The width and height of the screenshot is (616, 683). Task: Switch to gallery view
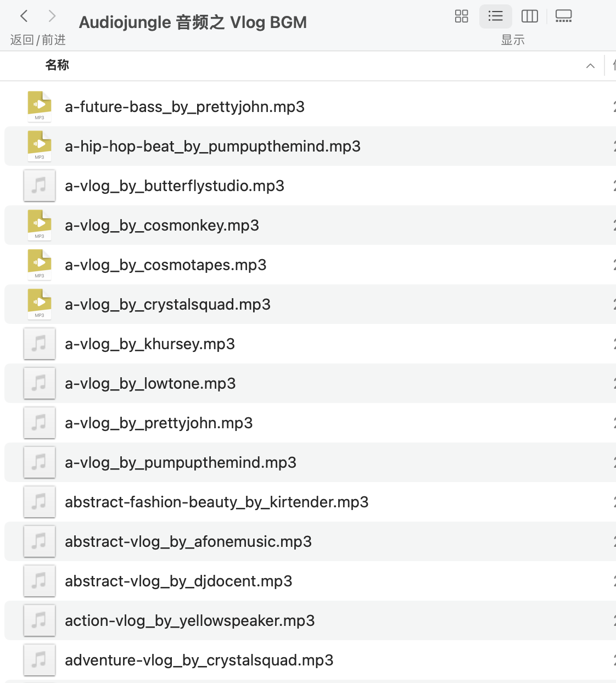(564, 16)
